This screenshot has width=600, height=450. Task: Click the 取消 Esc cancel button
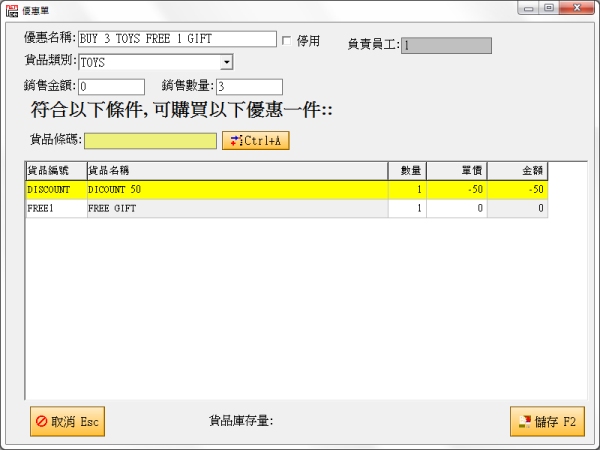point(67,421)
